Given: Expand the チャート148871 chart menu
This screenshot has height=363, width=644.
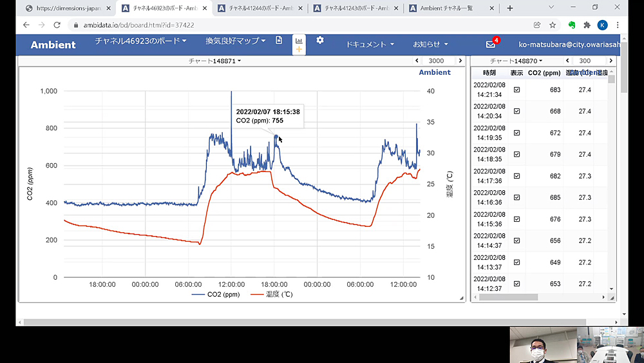Looking at the screenshot, I should [x=215, y=61].
